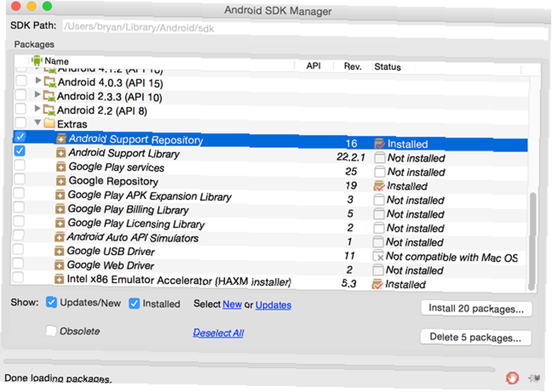Click the Android 2.3.3 (API 10) folder icon

pos(49,96)
